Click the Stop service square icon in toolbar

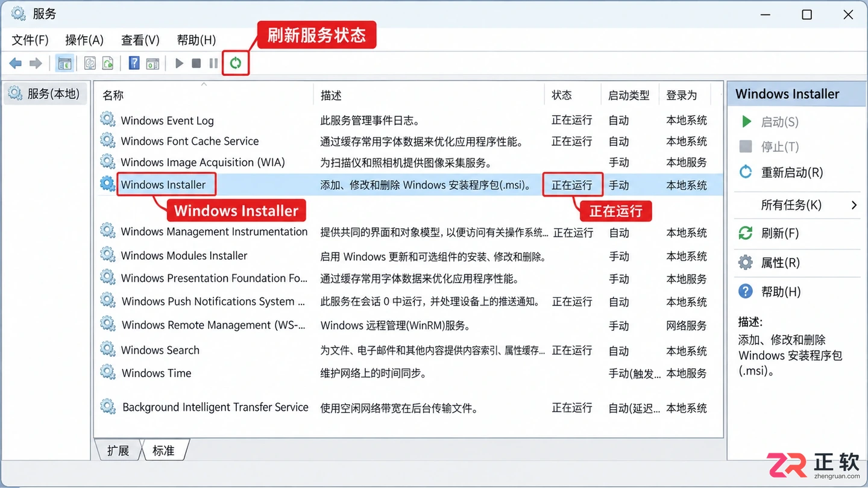[197, 63]
